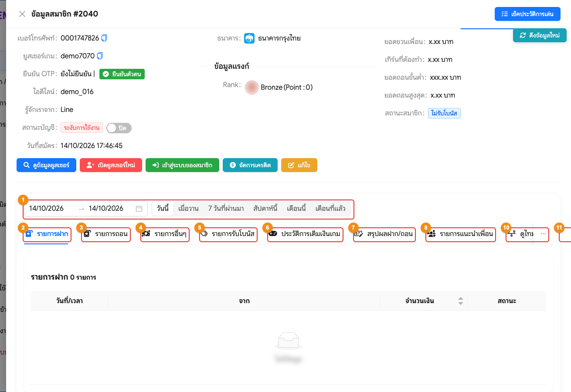The height and width of the screenshot is (392, 571).
Task: Copy phone number 0001747826
Action: point(104,38)
